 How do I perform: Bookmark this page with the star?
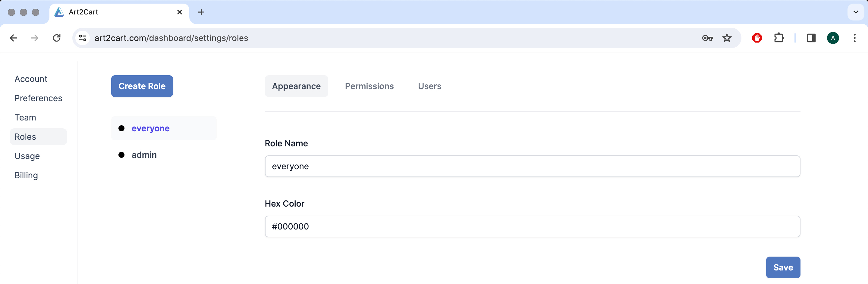[727, 38]
